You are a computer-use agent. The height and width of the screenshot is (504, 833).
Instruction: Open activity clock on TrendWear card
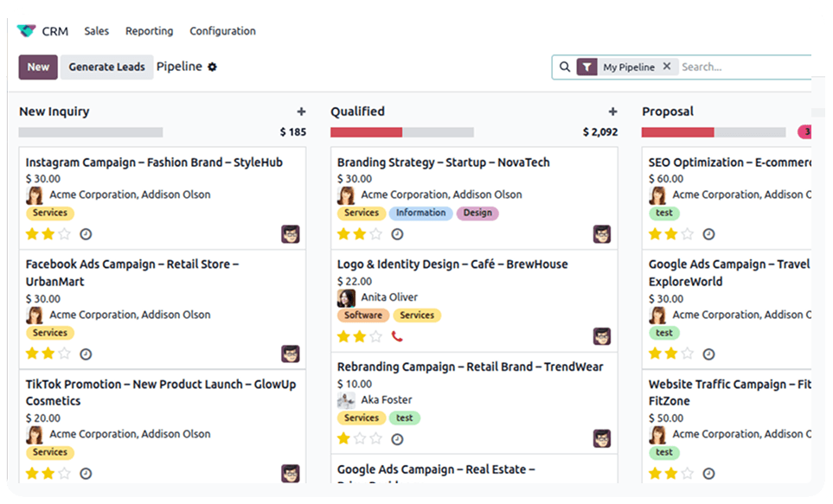click(397, 439)
